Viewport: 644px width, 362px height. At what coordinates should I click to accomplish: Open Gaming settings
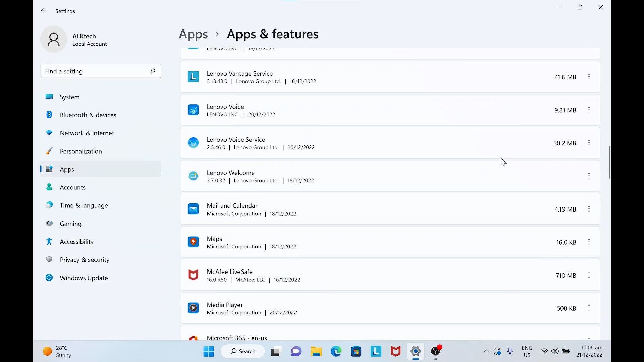pos(101,224)
